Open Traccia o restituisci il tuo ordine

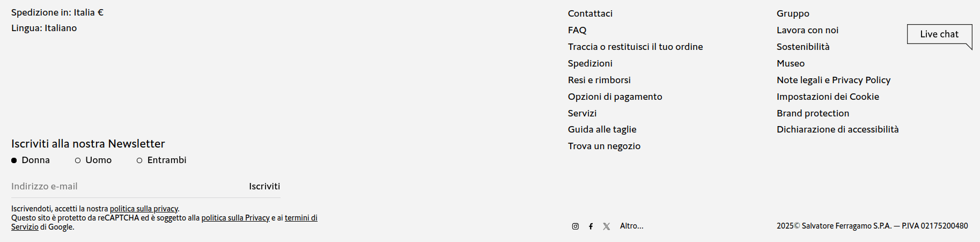click(x=635, y=47)
